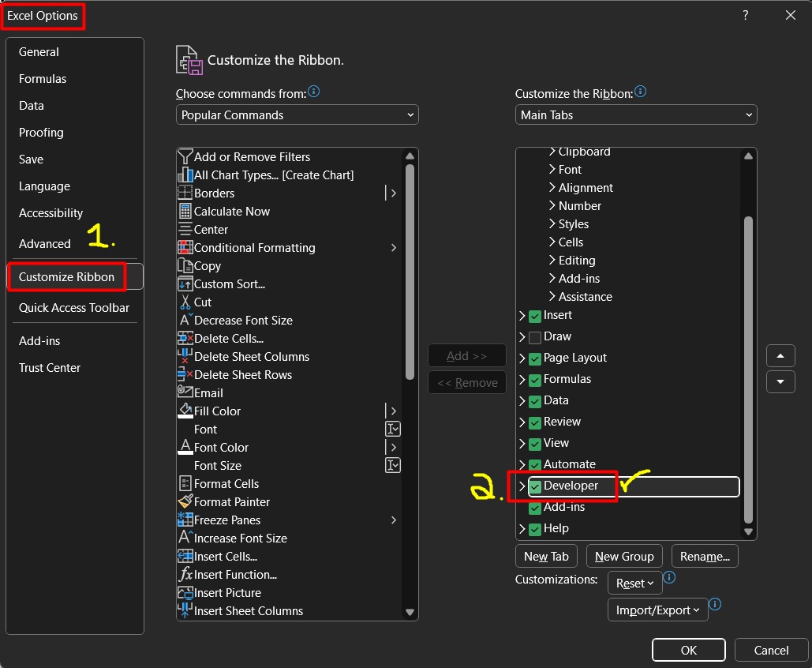The image size is (812, 668).
Task: Select the Email command icon
Action: (x=185, y=392)
